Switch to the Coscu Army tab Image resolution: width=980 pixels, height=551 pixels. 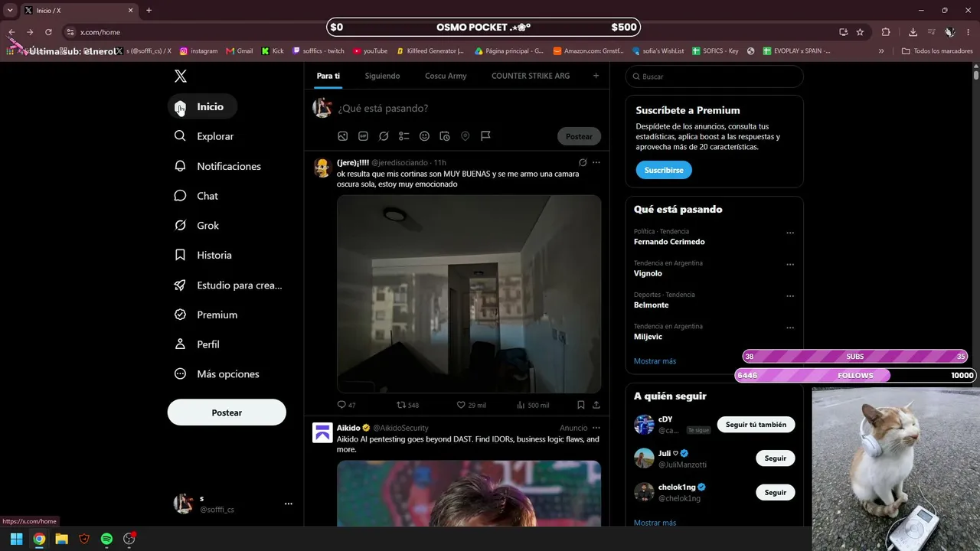click(x=446, y=76)
